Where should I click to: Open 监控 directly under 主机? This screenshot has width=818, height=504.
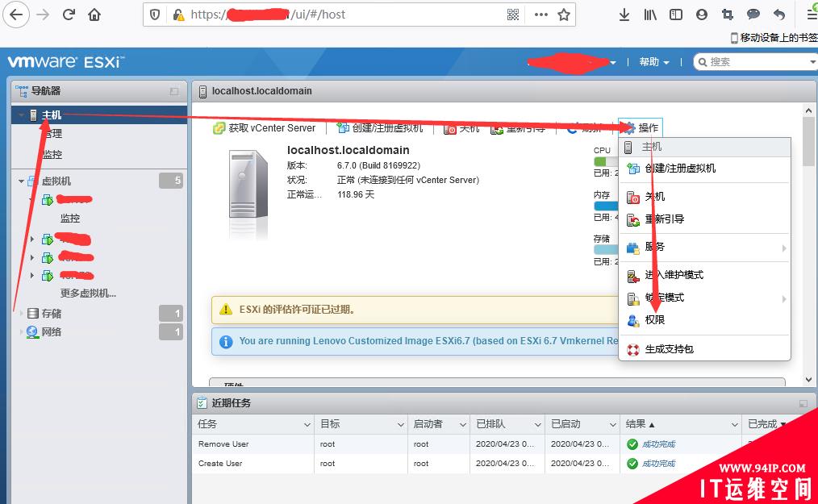(52, 155)
